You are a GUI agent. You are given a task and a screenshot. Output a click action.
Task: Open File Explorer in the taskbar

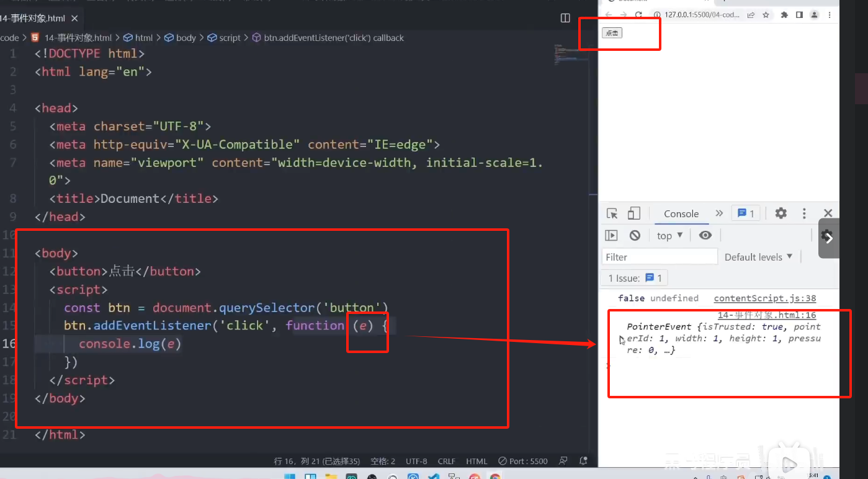[x=330, y=476]
